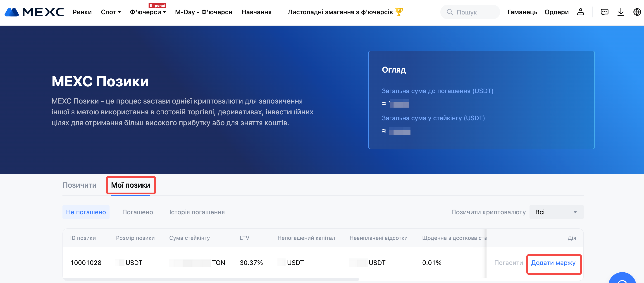
Task: Click the search magnifier icon
Action: [x=449, y=12]
